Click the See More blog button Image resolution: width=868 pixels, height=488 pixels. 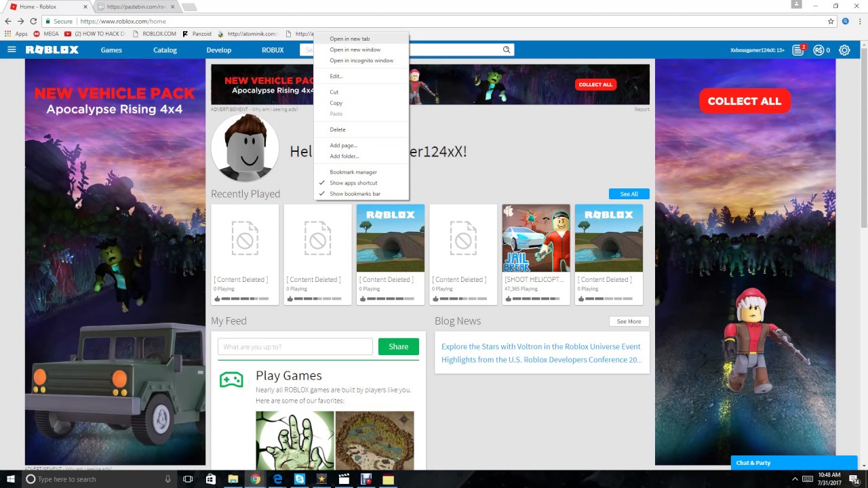(x=629, y=321)
